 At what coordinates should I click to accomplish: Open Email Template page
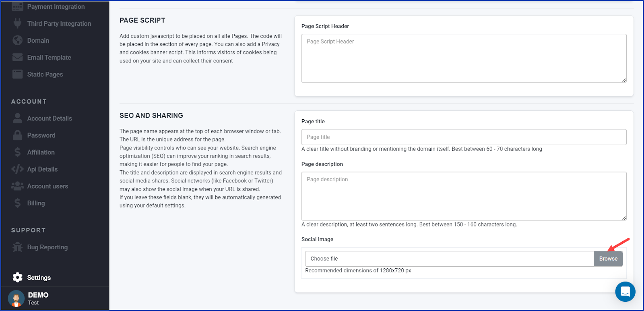point(49,57)
